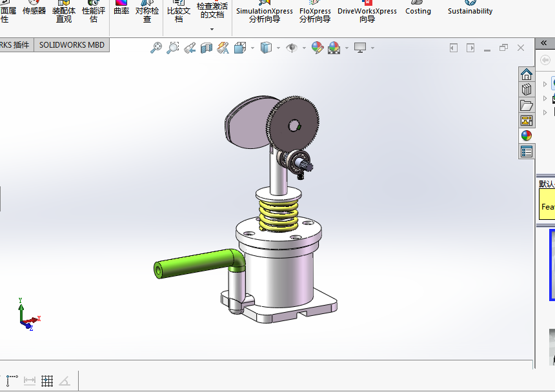The width and height of the screenshot is (555, 392).
Task: Open Appearances, Scenes and Decals tab
Action: click(527, 135)
